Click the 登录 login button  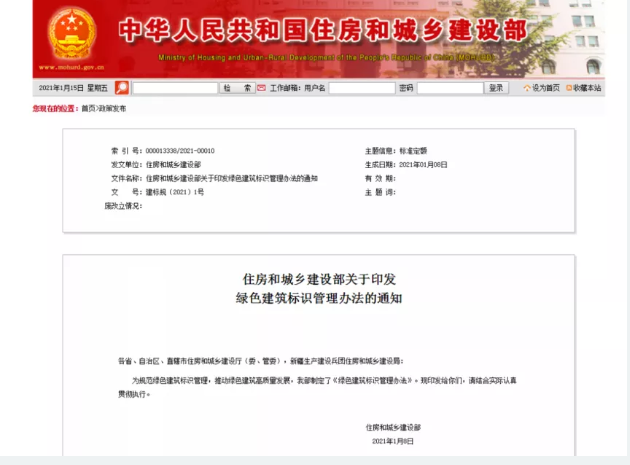tap(496, 88)
